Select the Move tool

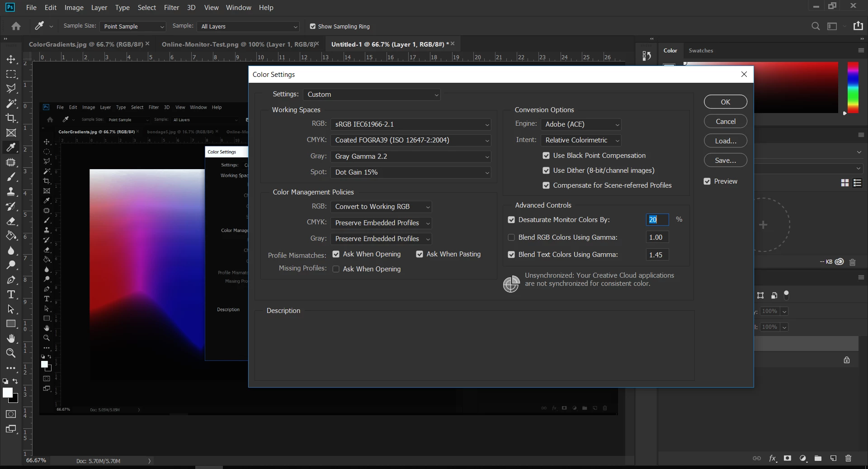(x=11, y=59)
